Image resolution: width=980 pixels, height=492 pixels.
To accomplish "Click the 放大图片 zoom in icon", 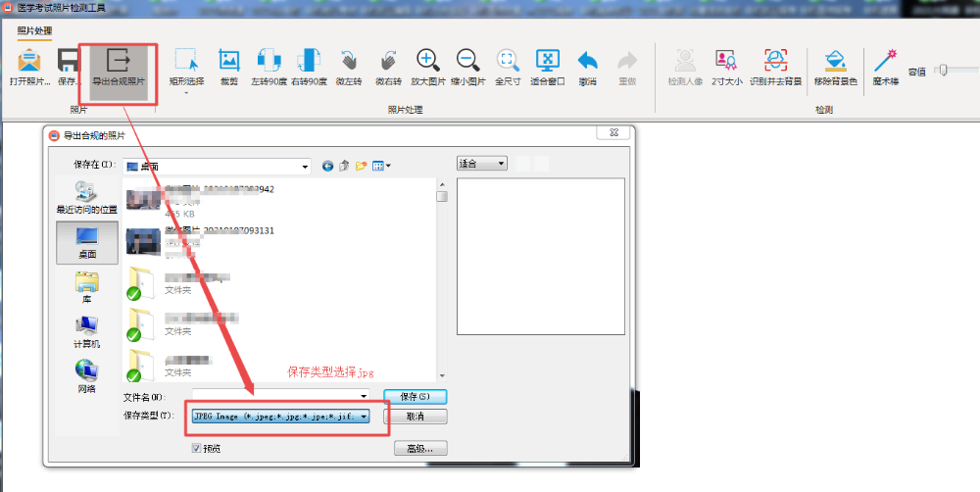I will pos(428,64).
